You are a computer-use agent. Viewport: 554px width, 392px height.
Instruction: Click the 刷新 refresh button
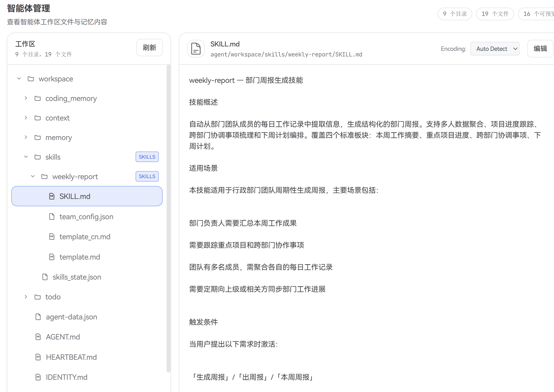point(149,48)
